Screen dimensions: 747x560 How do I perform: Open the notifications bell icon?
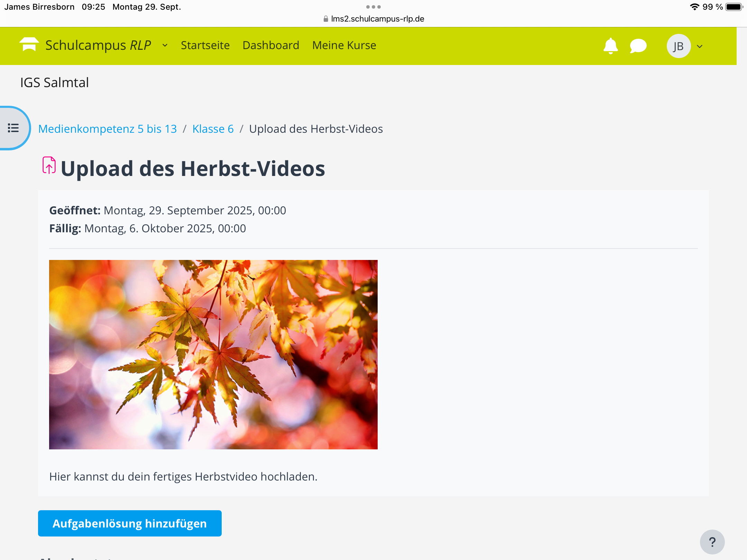pos(610,46)
